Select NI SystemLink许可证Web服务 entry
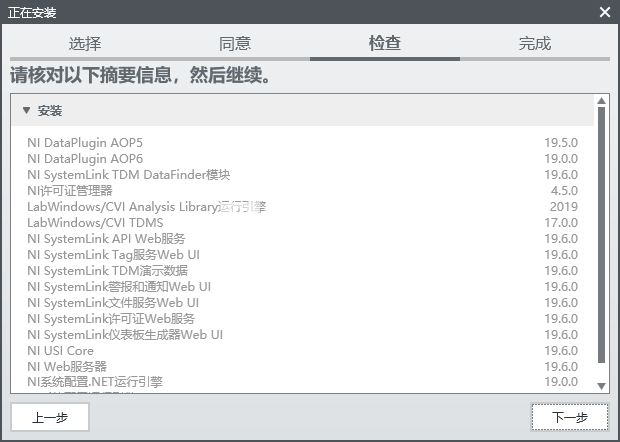Viewport: 620px width, 442px height. tap(302, 319)
